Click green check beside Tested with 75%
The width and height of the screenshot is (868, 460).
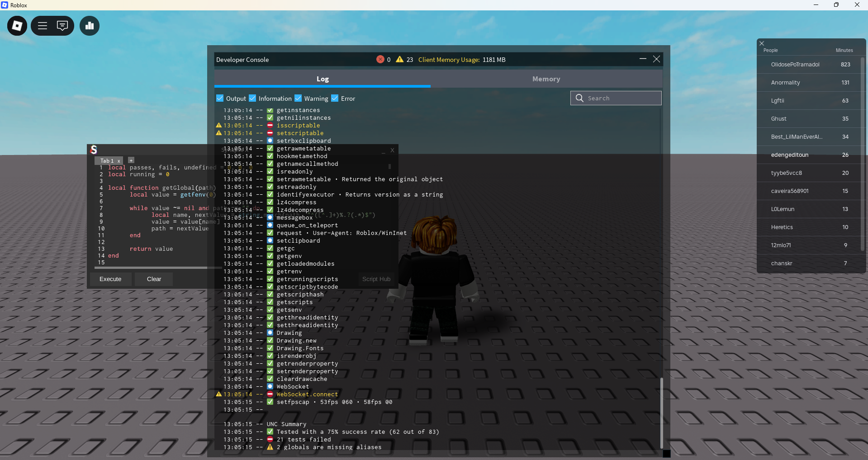[270, 432]
